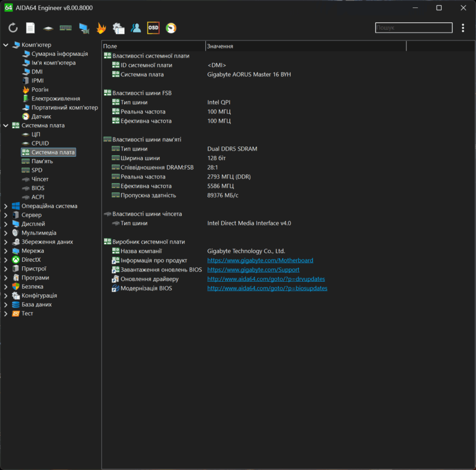The height and width of the screenshot is (470, 476).
Task: Select the Чіпсет tree item
Action: point(40,179)
